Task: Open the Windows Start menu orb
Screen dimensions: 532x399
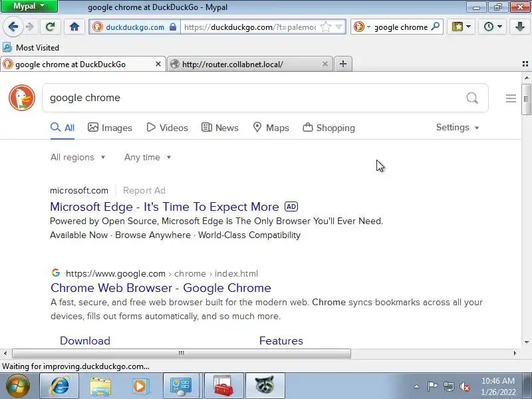Action: pos(18,386)
